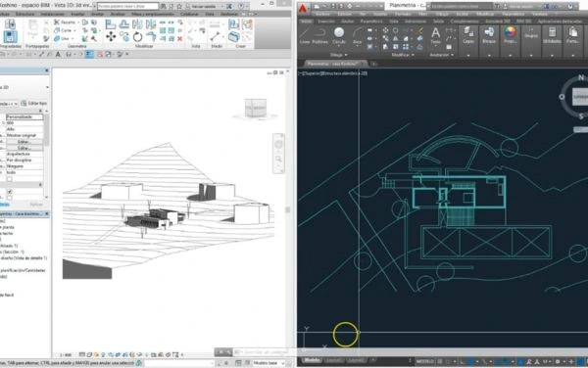Open the Bloque panel in AutoCAD ribbon
The width and height of the screenshot is (588, 368).
click(489, 36)
